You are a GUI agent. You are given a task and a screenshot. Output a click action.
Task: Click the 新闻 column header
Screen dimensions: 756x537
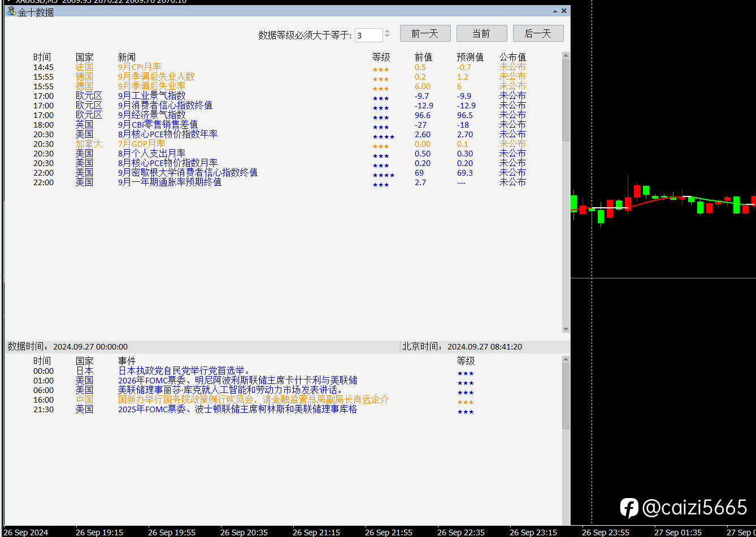tap(127, 57)
